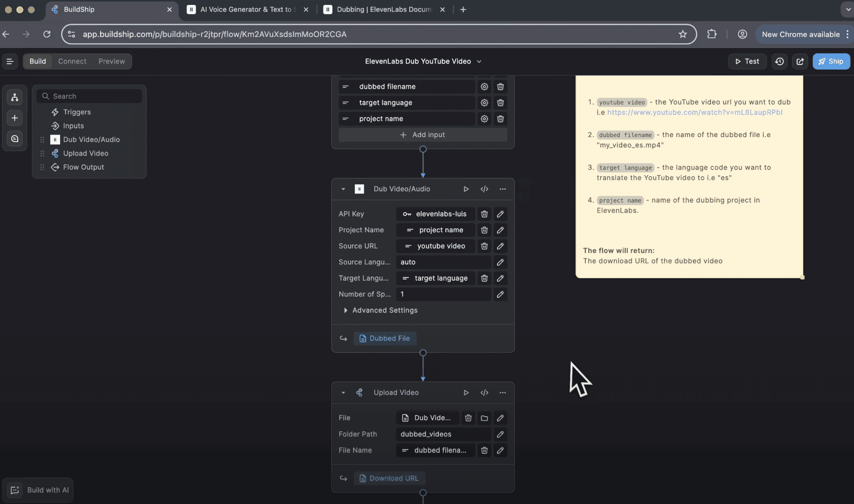Open more options on Dub Video/Audio node
This screenshot has height=504, width=854.
[x=502, y=189]
